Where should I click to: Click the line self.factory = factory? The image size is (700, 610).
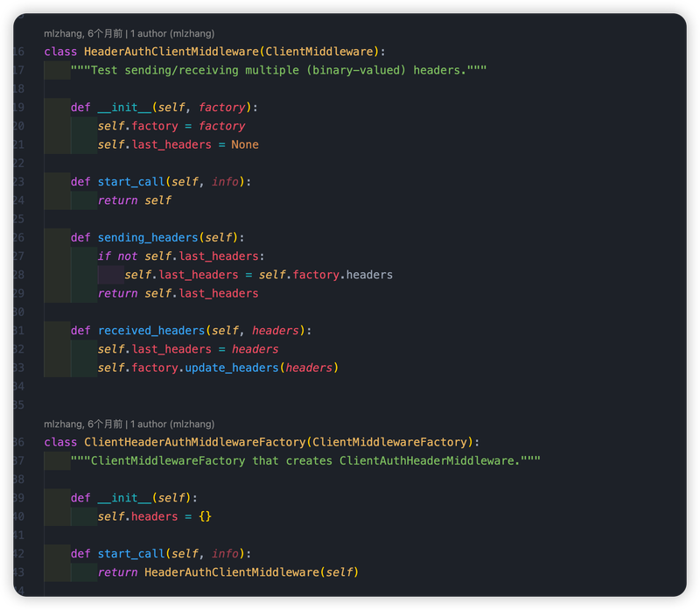[171, 126]
